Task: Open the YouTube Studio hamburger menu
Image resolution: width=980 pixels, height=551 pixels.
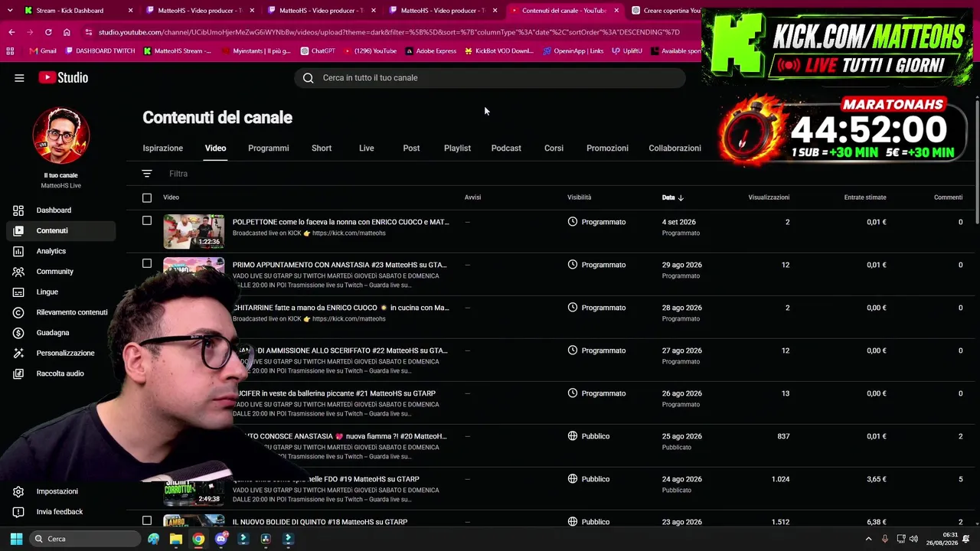Action: pyautogui.click(x=19, y=77)
